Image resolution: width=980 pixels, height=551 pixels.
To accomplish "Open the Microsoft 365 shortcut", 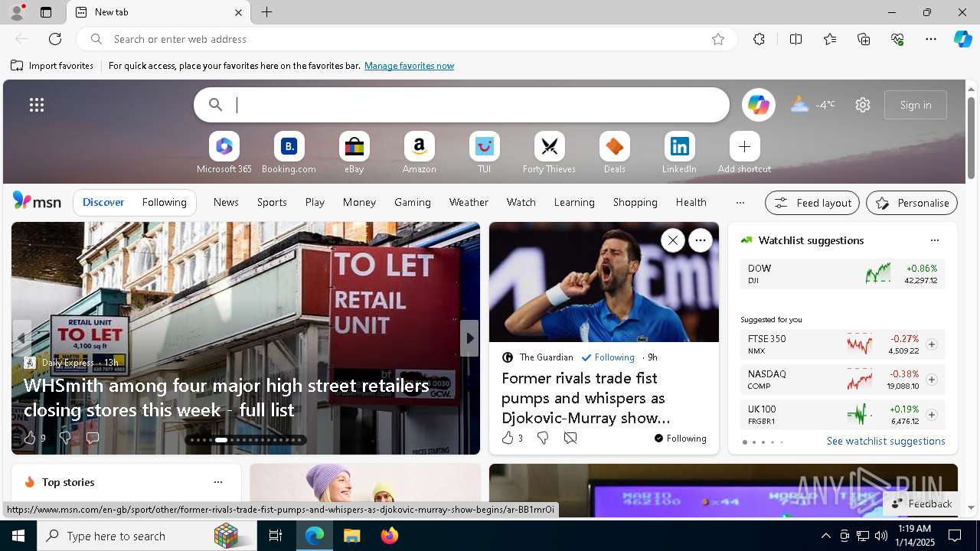I will 224,153.
